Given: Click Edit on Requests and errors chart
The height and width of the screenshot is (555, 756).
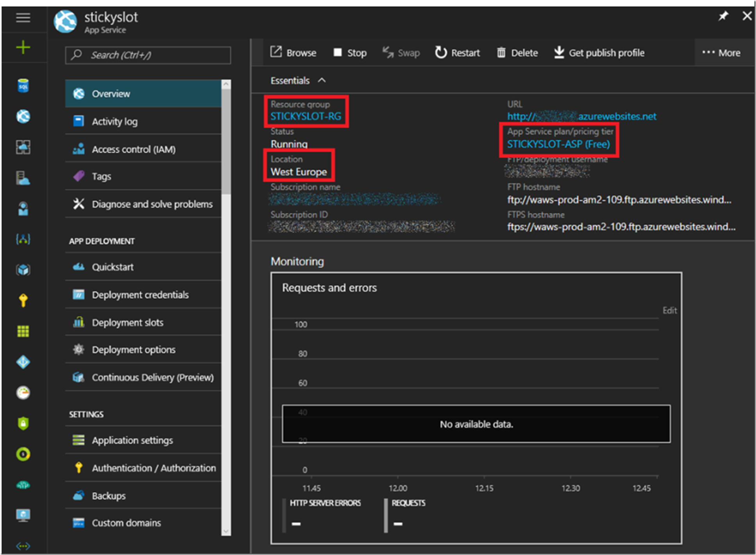Looking at the screenshot, I should click(669, 311).
